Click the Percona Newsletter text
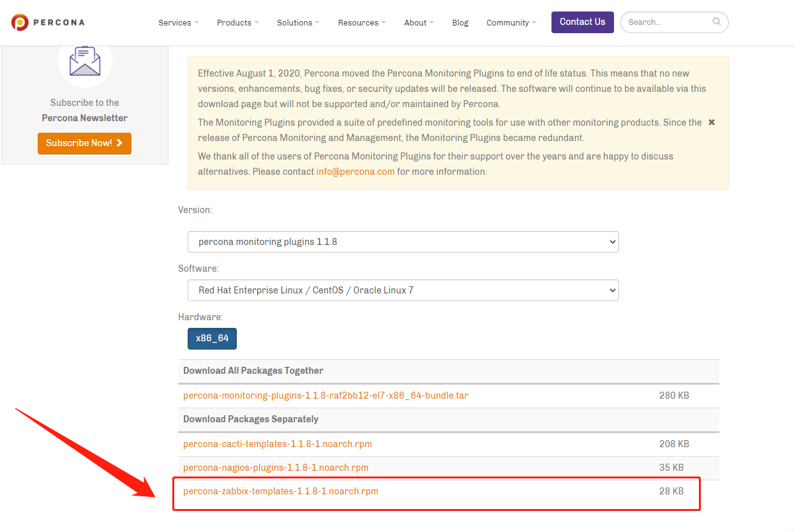This screenshot has height=532, width=794. coord(85,118)
